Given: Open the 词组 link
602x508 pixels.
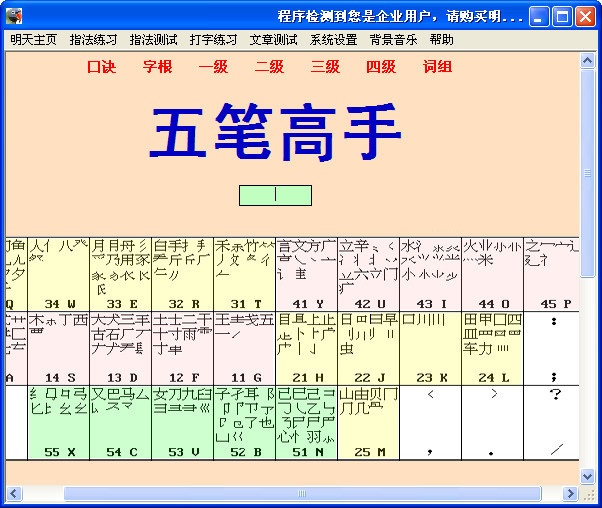Looking at the screenshot, I should pyautogui.click(x=437, y=67).
